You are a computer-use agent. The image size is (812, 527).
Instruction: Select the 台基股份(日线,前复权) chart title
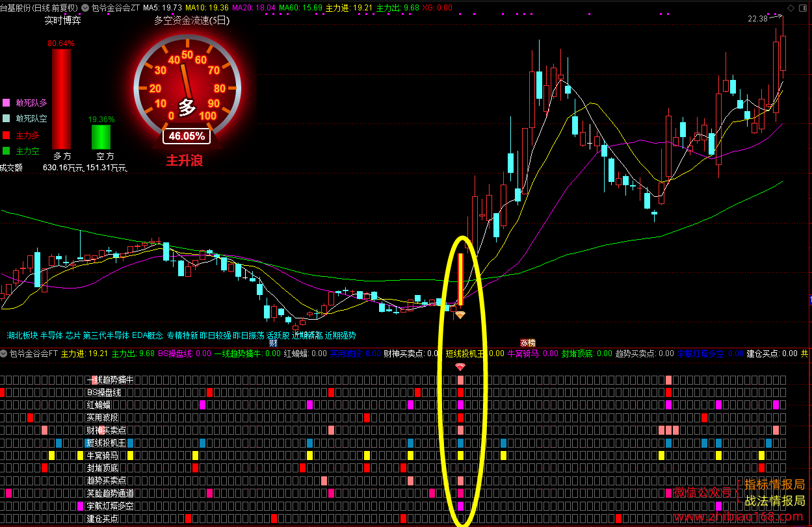[x=40, y=8]
